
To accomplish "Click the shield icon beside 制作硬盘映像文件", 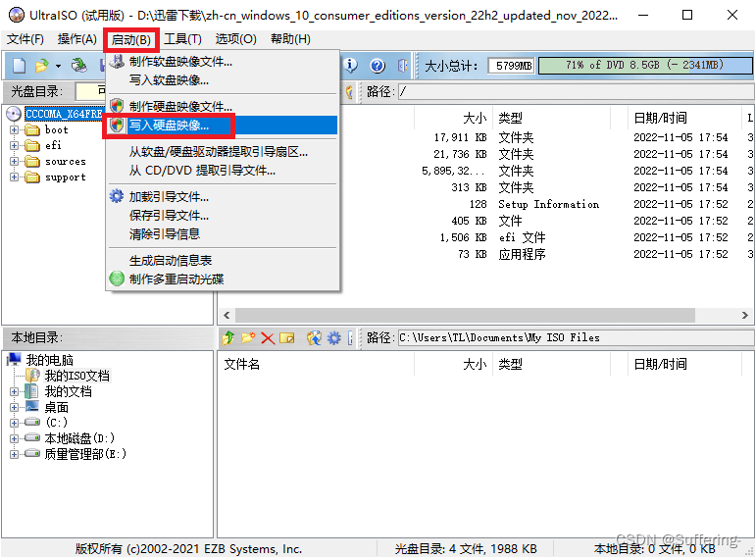I will coord(117,106).
